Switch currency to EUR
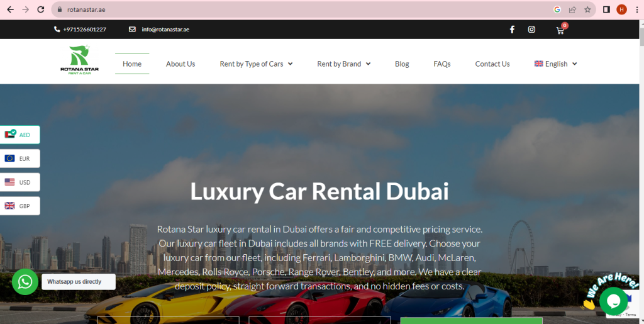Screen dimensions: 644x324 19,159
